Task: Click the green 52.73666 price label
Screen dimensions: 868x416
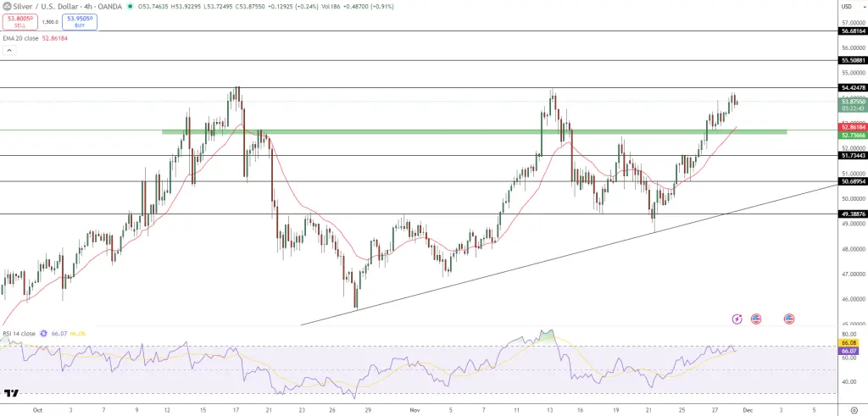Action: coord(853,135)
